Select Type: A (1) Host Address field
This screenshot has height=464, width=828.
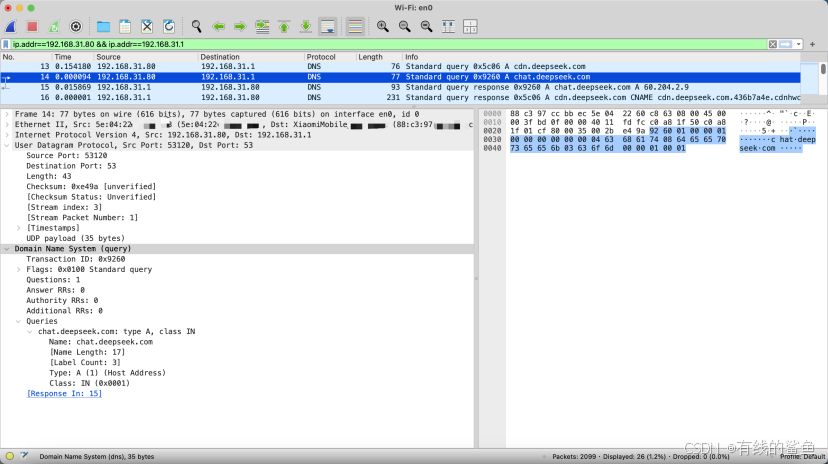(x=107, y=373)
